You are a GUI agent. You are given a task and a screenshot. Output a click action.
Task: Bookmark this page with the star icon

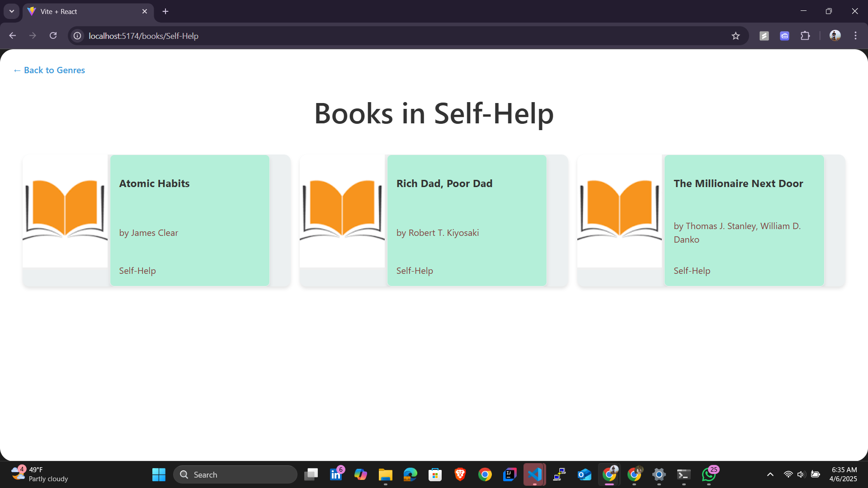[x=736, y=36]
